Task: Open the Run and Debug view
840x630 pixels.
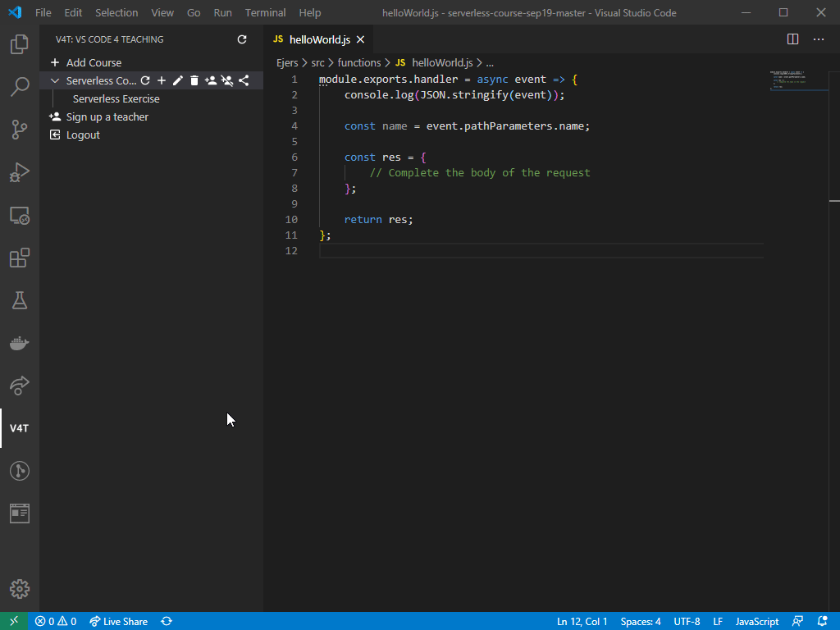Action: coord(20,172)
